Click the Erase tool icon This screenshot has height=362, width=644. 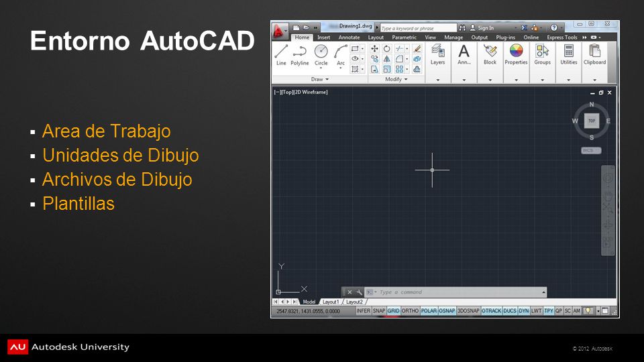[x=417, y=48]
